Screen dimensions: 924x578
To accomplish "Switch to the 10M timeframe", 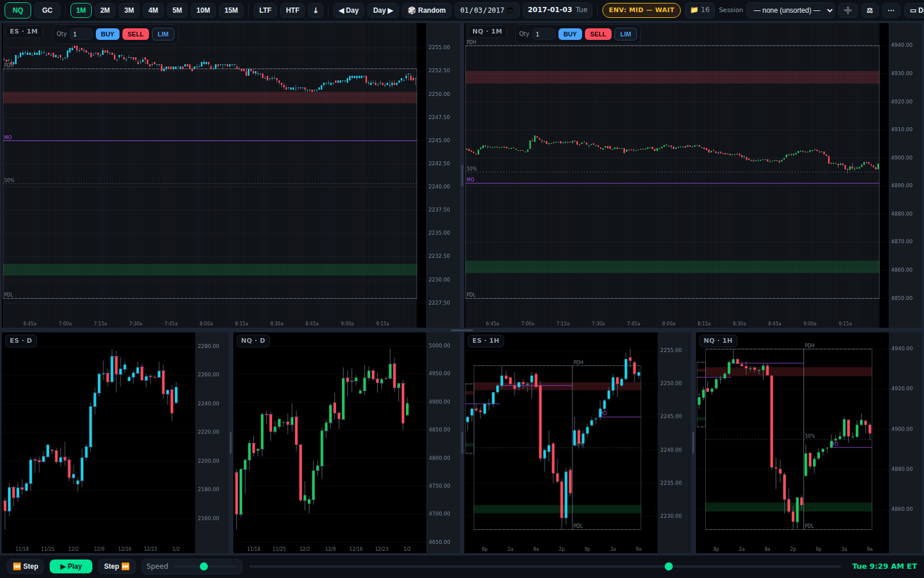I will (x=203, y=10).
